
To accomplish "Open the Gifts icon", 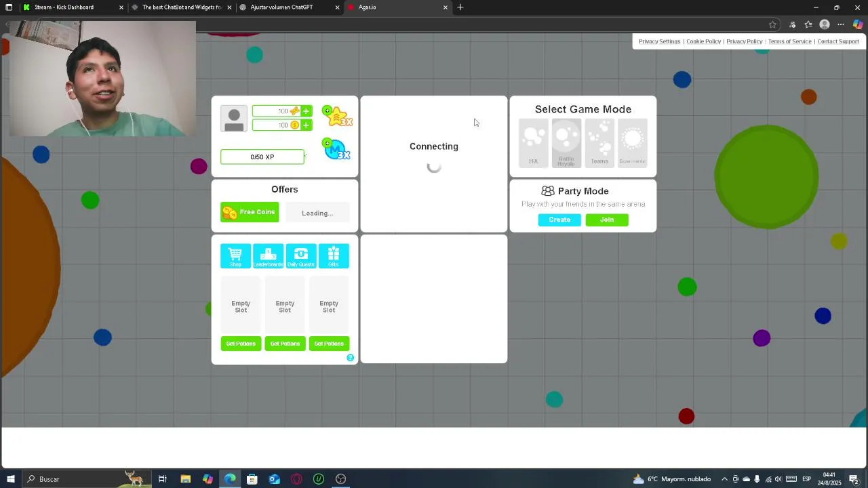I will (334, 256).
